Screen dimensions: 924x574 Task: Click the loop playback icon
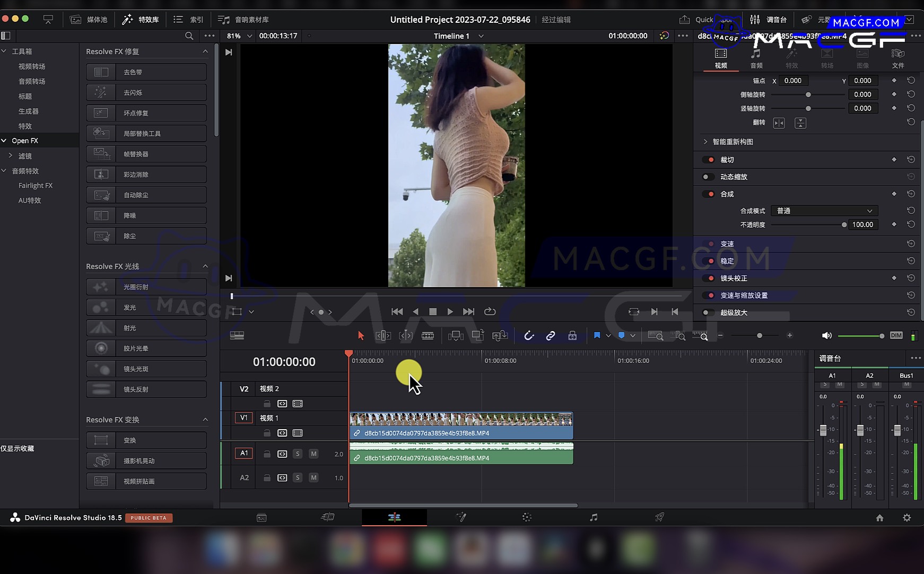tap(490, 312)
